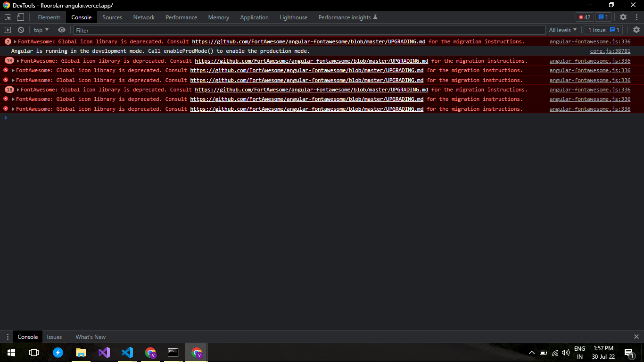Go to the Network tab
The height and width of the screenshot is (362, 644).
144,17
